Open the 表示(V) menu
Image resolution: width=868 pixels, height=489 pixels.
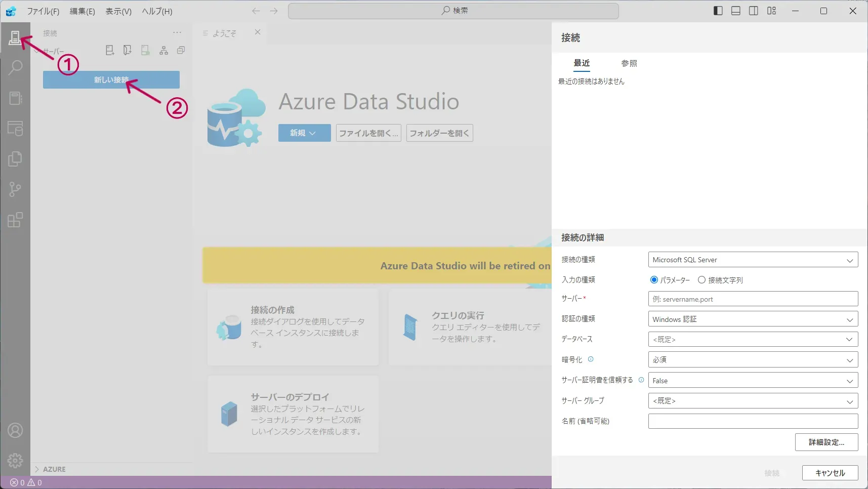pos(118,11)
